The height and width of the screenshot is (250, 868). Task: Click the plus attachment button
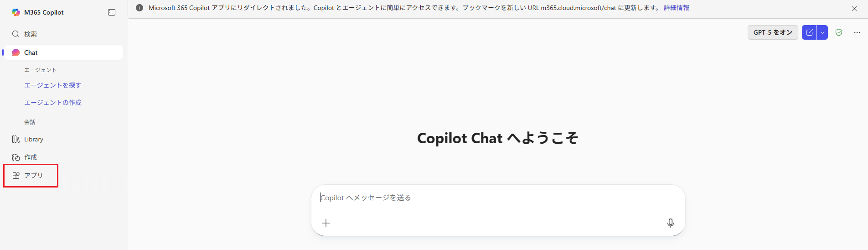(326, 223)
